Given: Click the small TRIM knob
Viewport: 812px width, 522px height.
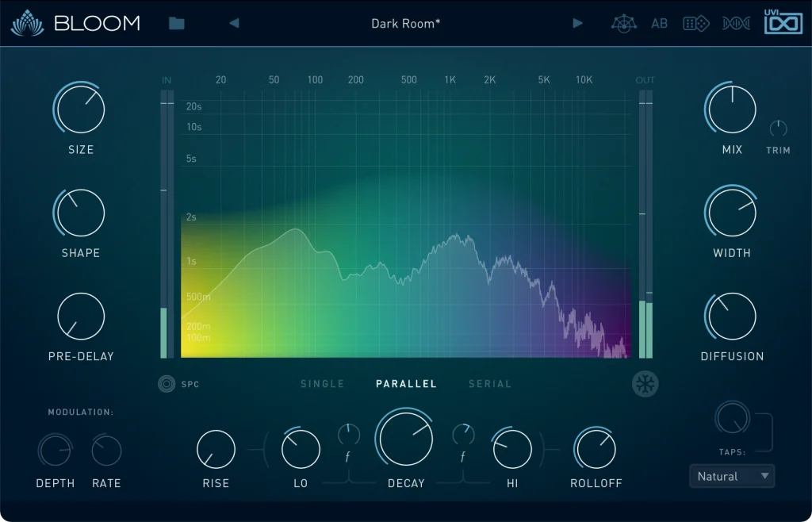Looking at the screenshot, I should (x=778, y=129).
